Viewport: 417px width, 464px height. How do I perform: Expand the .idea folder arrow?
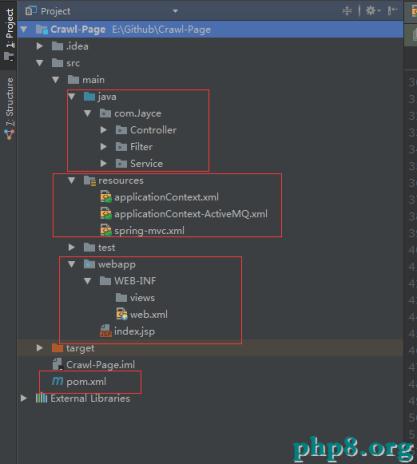coord(39,46)
